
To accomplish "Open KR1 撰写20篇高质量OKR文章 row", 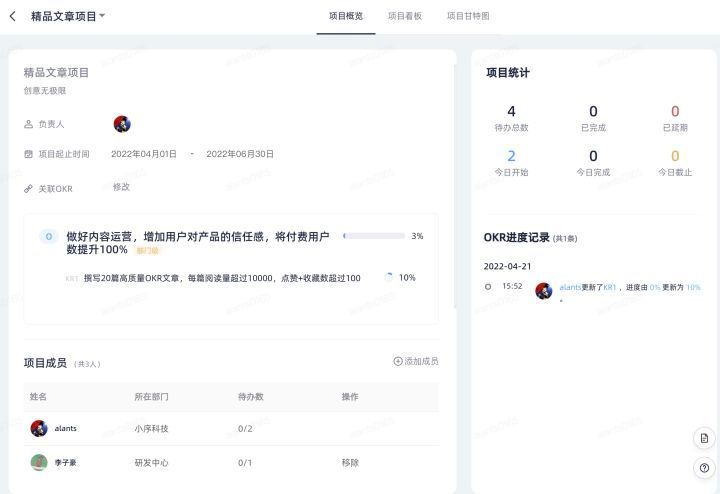I will [222, 278].
